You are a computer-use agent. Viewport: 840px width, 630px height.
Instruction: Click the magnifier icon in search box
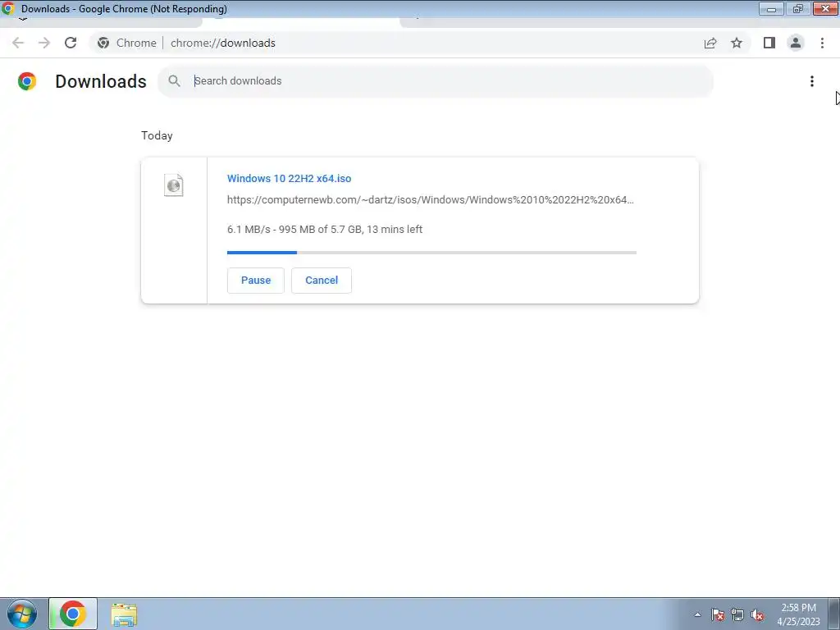174,81
